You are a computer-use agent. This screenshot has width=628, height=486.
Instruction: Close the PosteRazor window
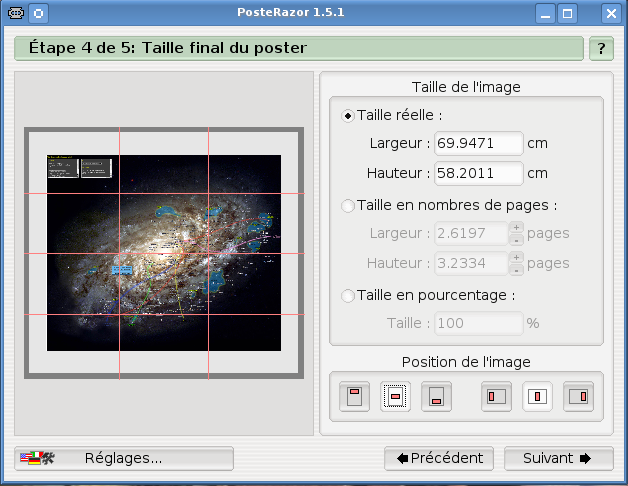click(611, 13)
